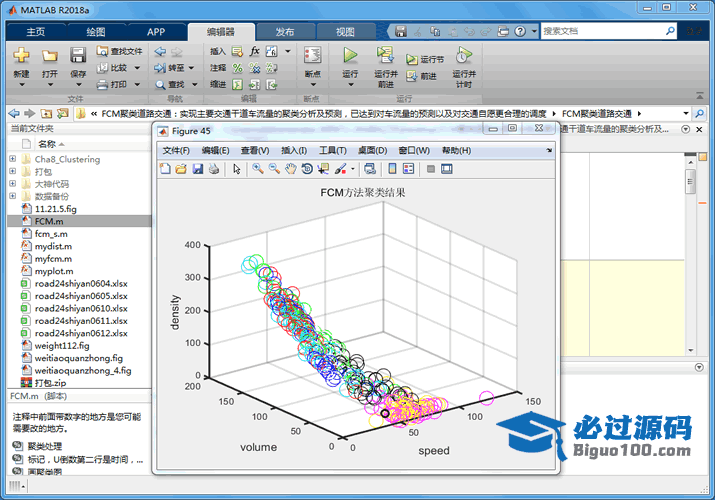Screen dimensions: 715x500
Task: Open the dropdown arrow under 运行
Action: [x=350, y=85]
